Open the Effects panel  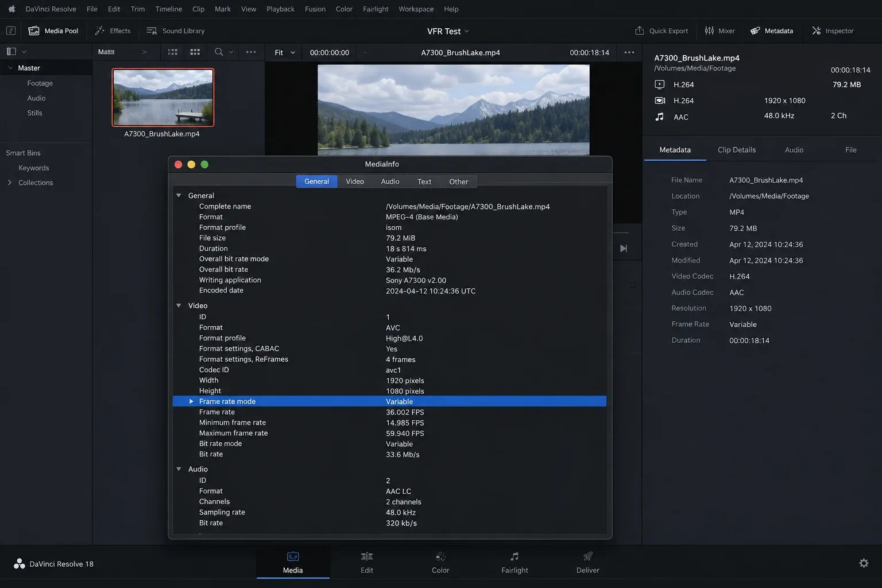pyautogui.click(x=113, y=31)
